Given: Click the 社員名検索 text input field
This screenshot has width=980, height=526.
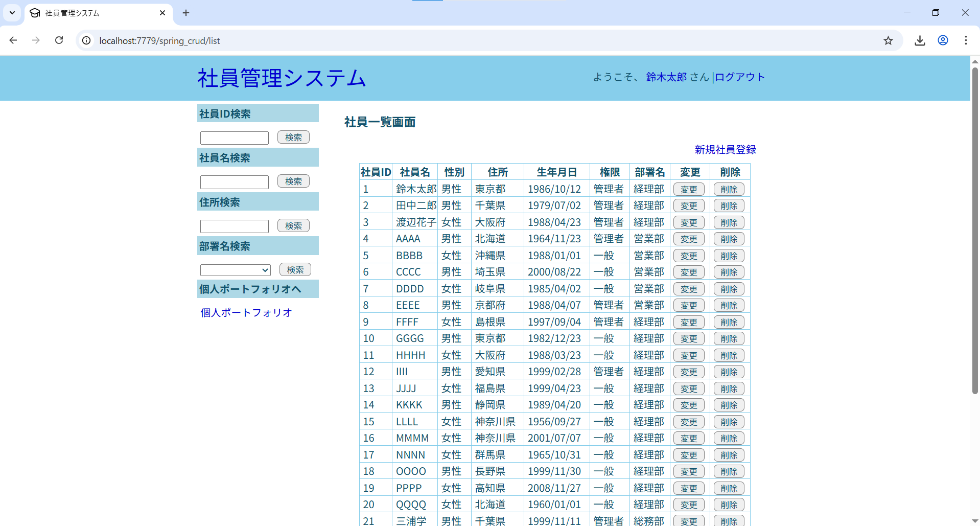Looking at the screenshot, I should (x=234, y=182).
